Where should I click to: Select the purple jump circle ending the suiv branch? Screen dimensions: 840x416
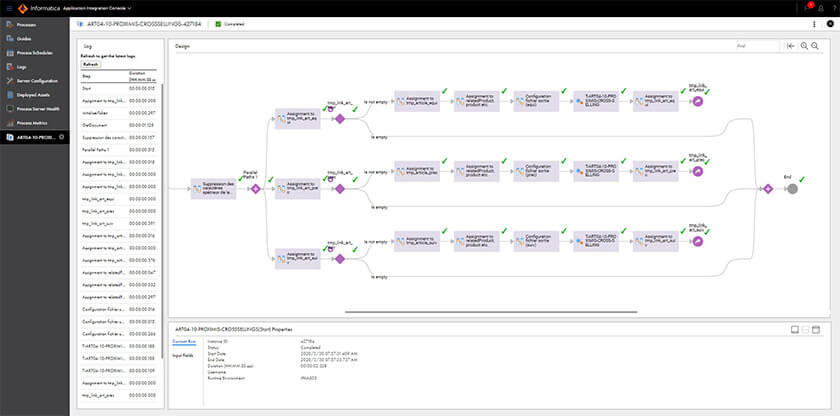pos(698,241)
